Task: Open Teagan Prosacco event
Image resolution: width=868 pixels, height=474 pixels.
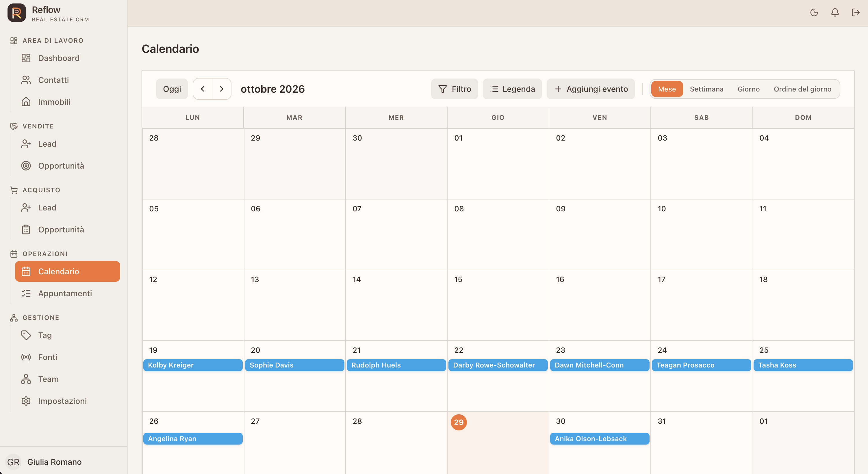Action: 702,365
